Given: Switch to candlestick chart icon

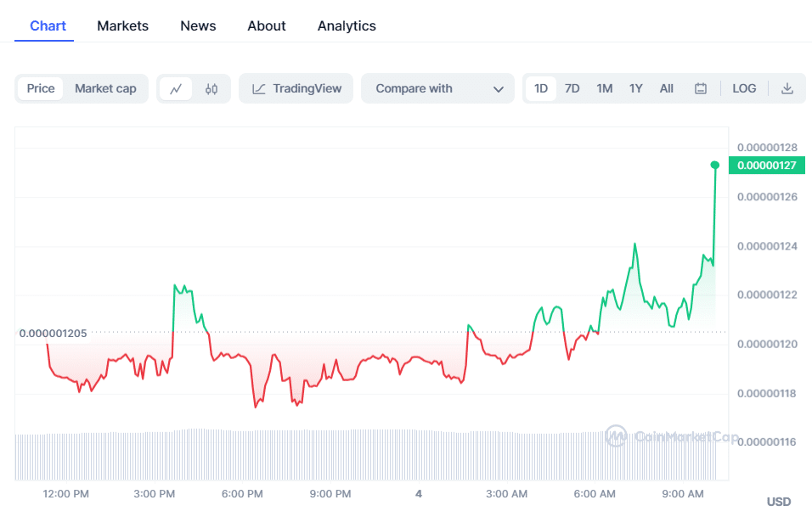Looking at the screenshot, I should tap(211, 88).
